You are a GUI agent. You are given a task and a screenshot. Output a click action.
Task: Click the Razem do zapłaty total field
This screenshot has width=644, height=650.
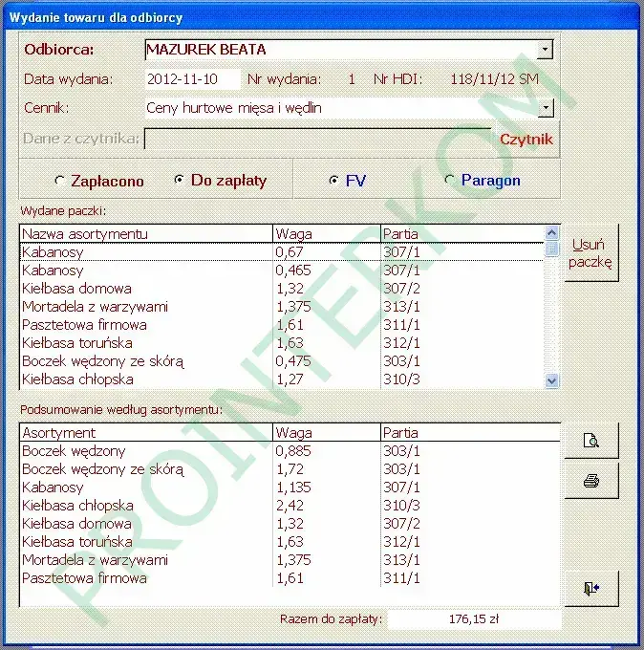(x=474, y=619)
